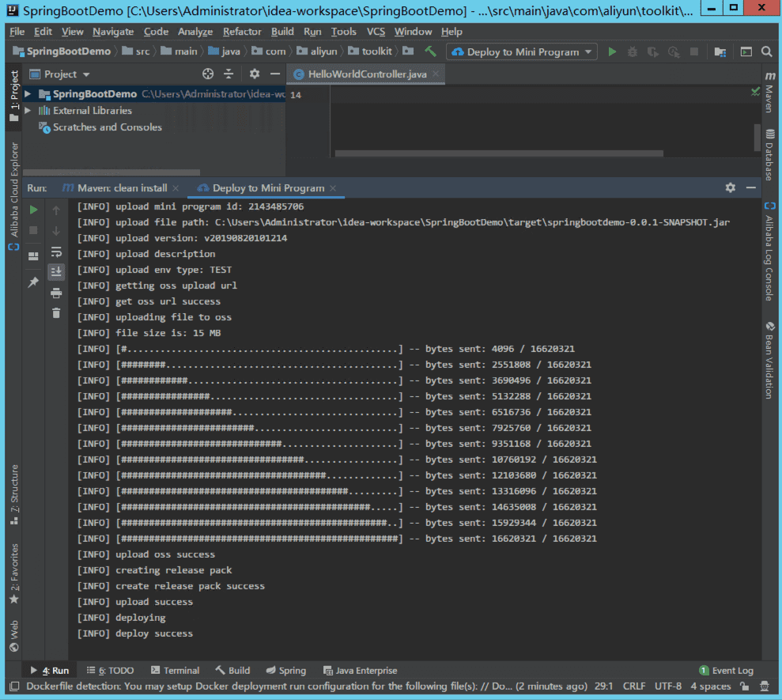The width and height of the screenshot is (782, 700).
Task: Open the Deploy to Mini Program configuration dropdown
Action: [x=522, y=52]
